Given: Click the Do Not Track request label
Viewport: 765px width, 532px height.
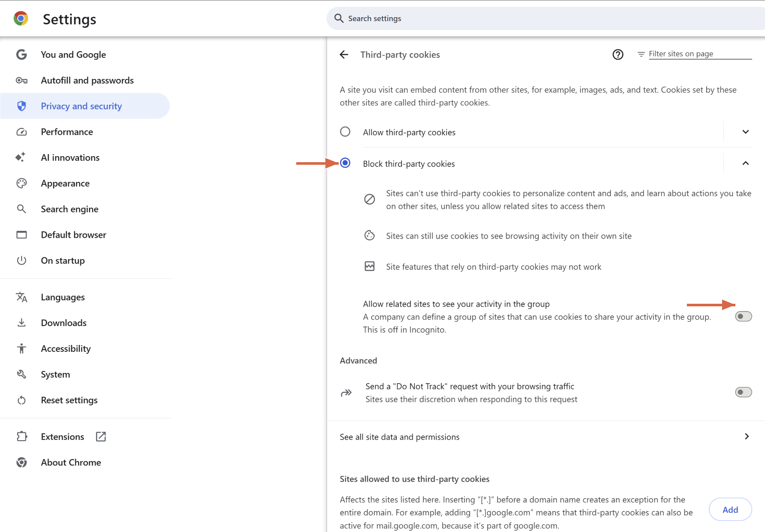Looking at the screenshot, I should [470, 386].
